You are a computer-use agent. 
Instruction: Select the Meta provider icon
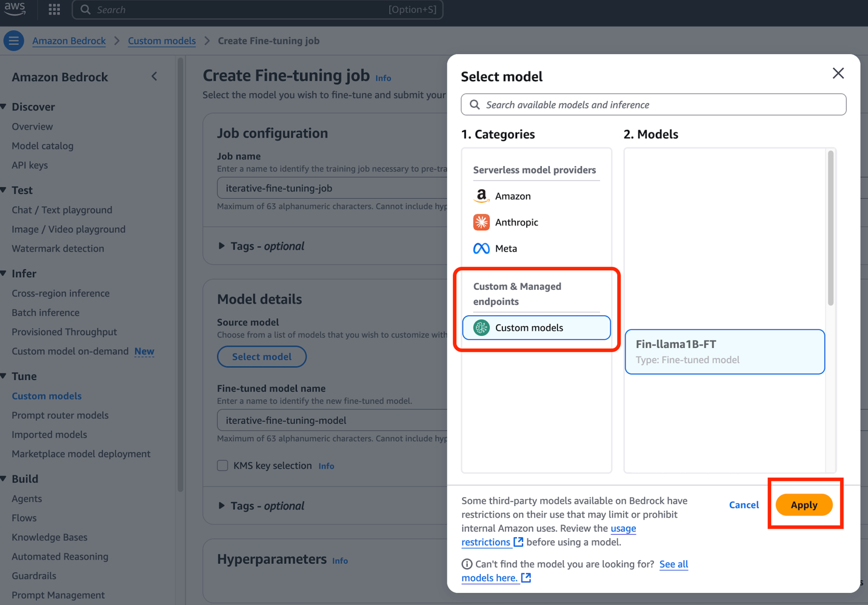481,248
